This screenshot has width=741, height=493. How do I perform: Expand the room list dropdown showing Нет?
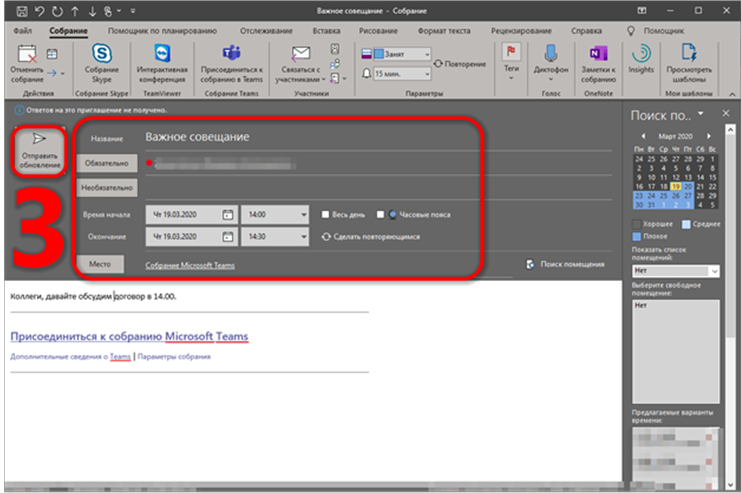click(x=714, y=271)
